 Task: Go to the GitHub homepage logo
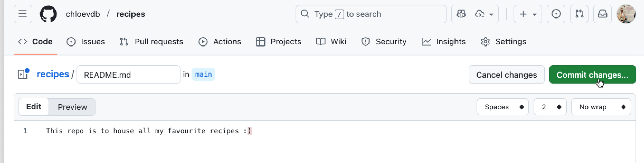[48, 14]
